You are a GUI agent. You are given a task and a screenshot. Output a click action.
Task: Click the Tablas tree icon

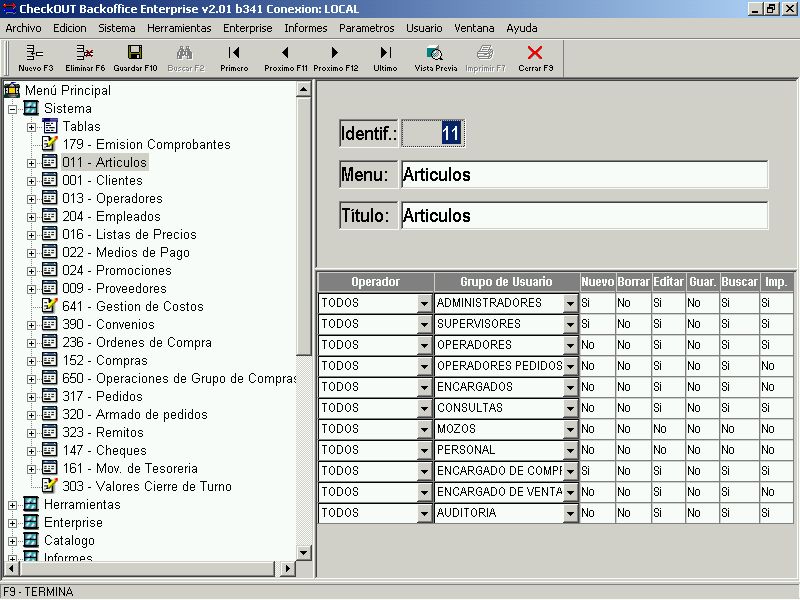pyautogui.click(x=50, y=126)
